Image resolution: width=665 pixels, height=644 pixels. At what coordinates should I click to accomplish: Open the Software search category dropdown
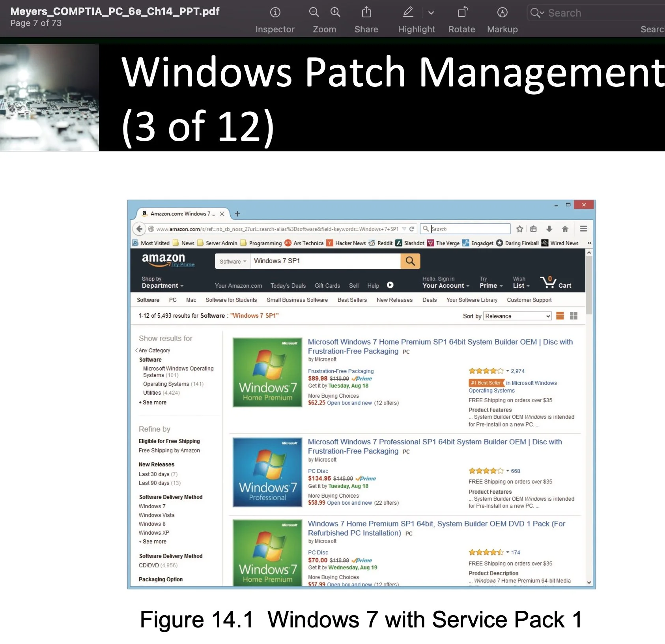pyautogui.click(x=233, y=261)
